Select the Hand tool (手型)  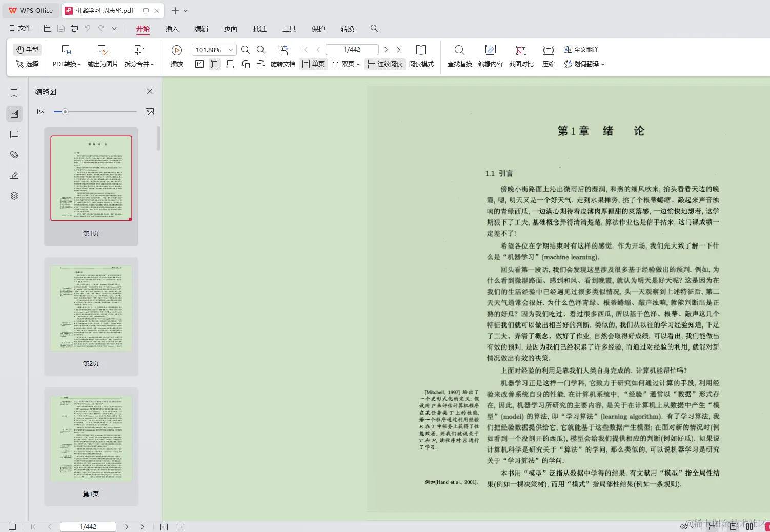point(28,49)
